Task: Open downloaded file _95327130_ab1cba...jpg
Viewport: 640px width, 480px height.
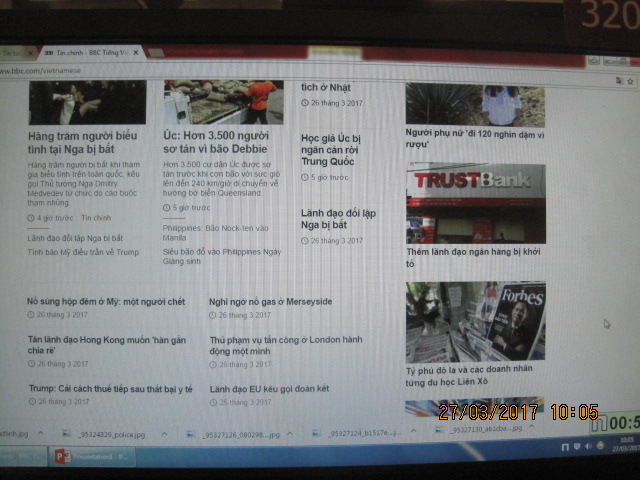Action: coord(479,429)
